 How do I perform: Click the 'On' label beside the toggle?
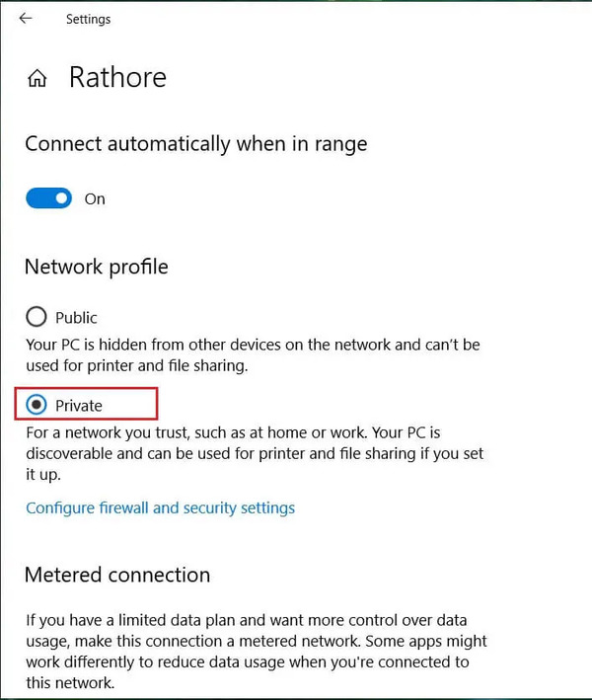(95, 199)
